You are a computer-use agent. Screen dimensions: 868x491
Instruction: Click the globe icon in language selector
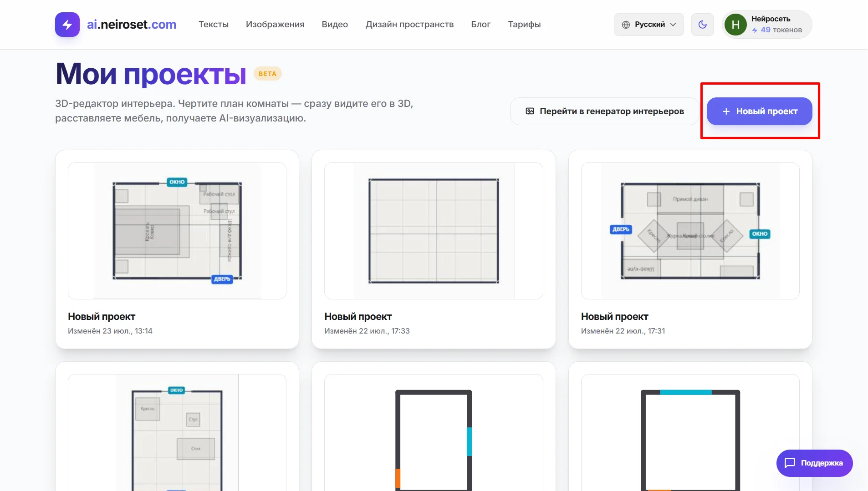click(x=626, y=25)
